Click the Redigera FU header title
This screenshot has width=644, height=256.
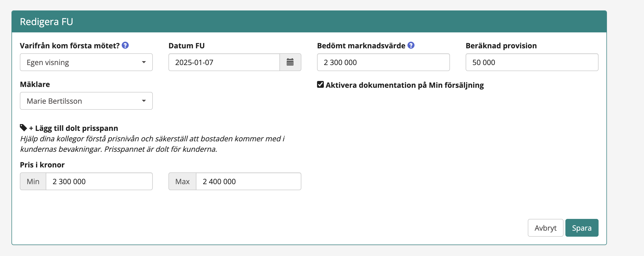[46, 22]
